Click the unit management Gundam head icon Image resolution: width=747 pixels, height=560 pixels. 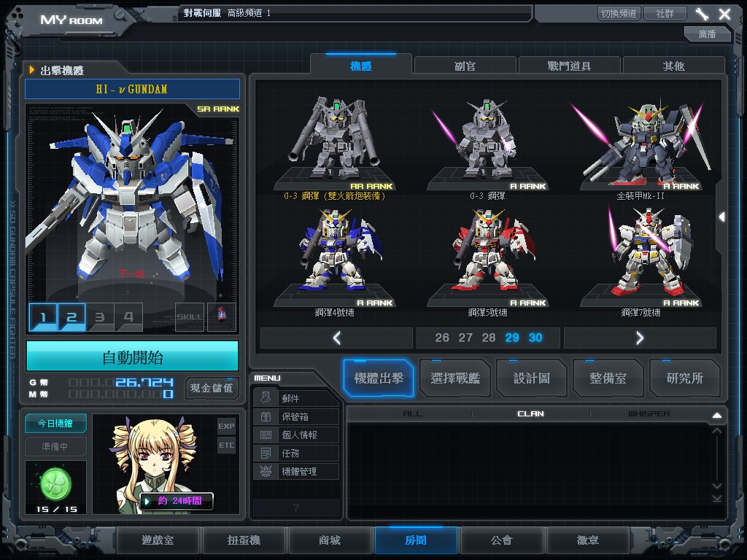[266, 471]
